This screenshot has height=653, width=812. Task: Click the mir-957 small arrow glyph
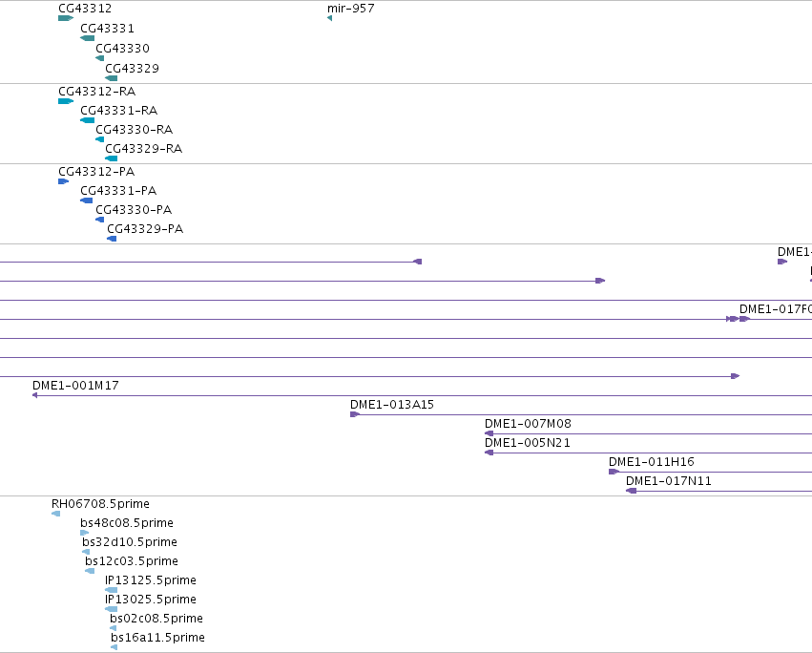(330, 18)
